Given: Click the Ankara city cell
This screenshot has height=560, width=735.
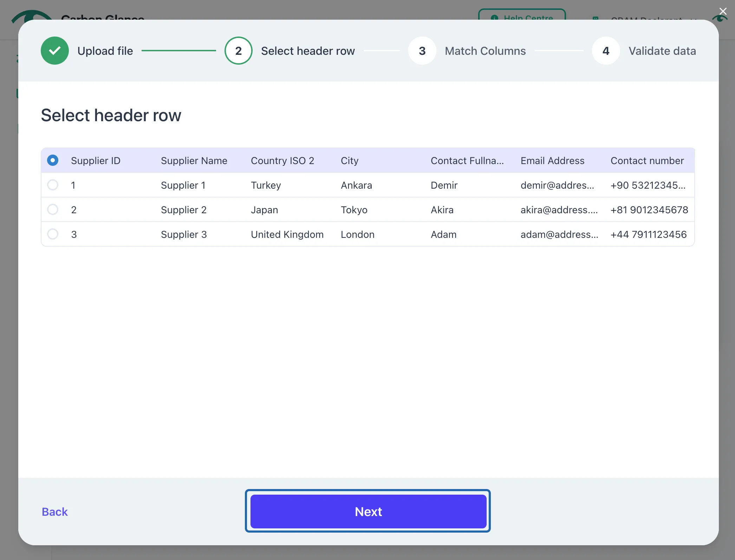Looking at the screenshot, I should tap(356, 185).
